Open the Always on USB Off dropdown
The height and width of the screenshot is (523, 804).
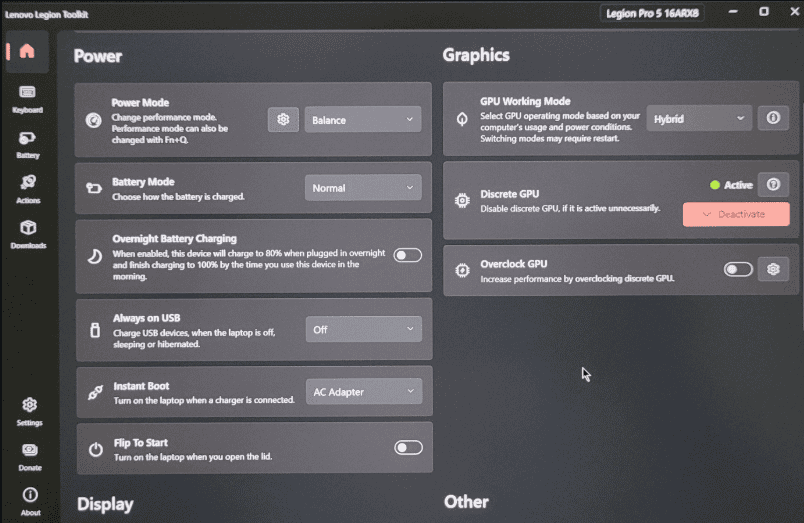pyautogui.click(x=364, y=329)
